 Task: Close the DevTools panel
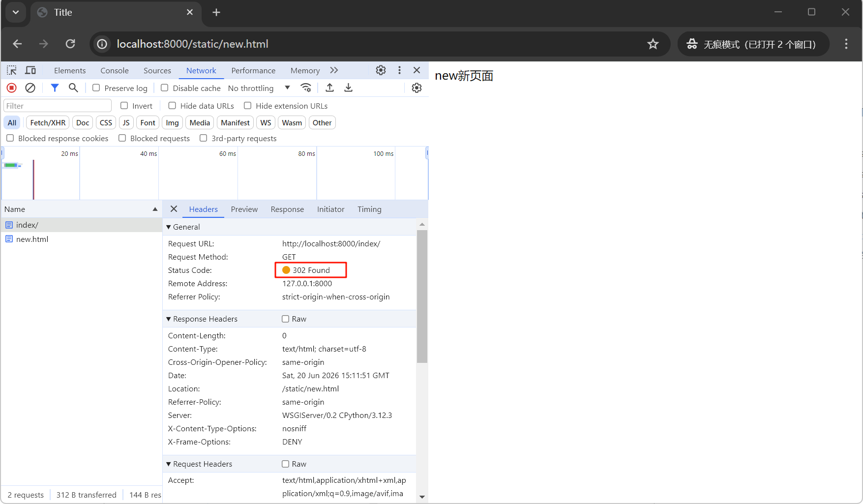417,70
